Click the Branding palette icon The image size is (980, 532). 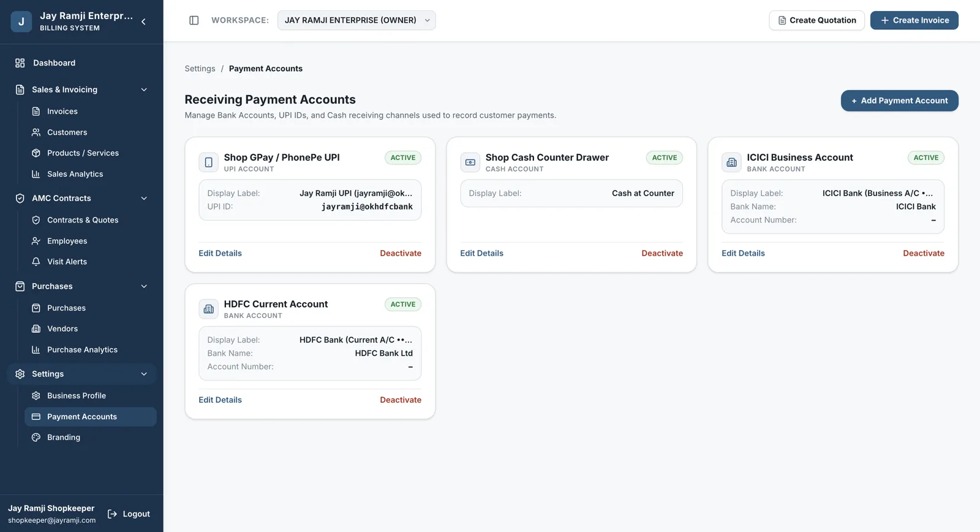36,438
